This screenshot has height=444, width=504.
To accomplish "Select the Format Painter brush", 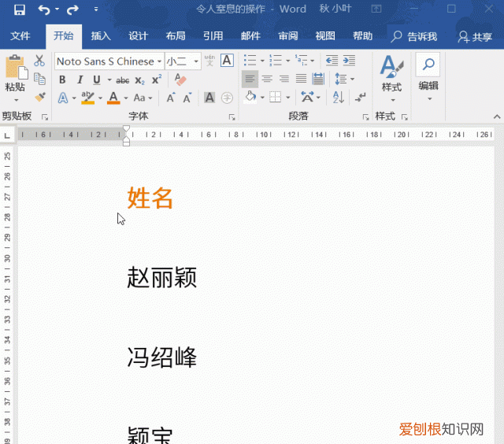I will click(40, 97).
